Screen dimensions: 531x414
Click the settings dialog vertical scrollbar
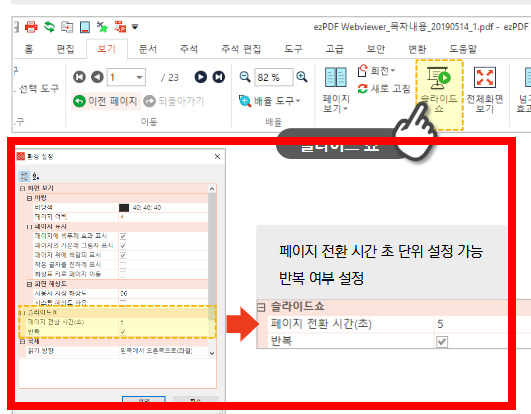tap(212, 257)
